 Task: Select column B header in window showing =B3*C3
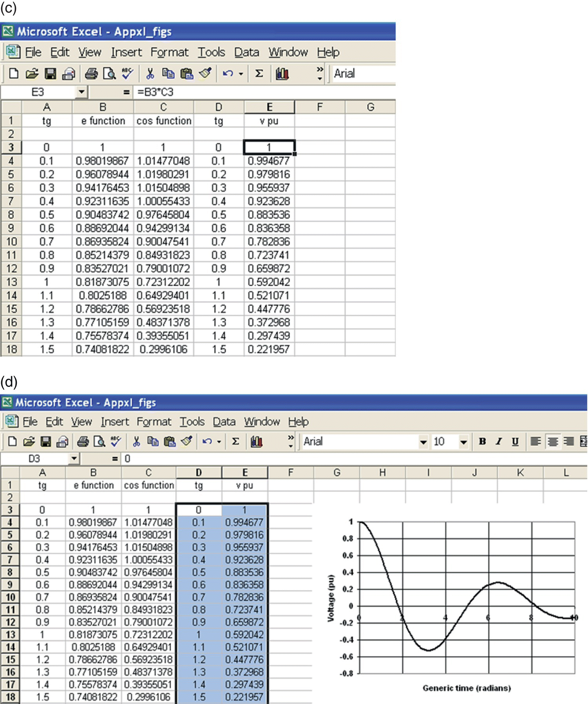click(103, 107)
